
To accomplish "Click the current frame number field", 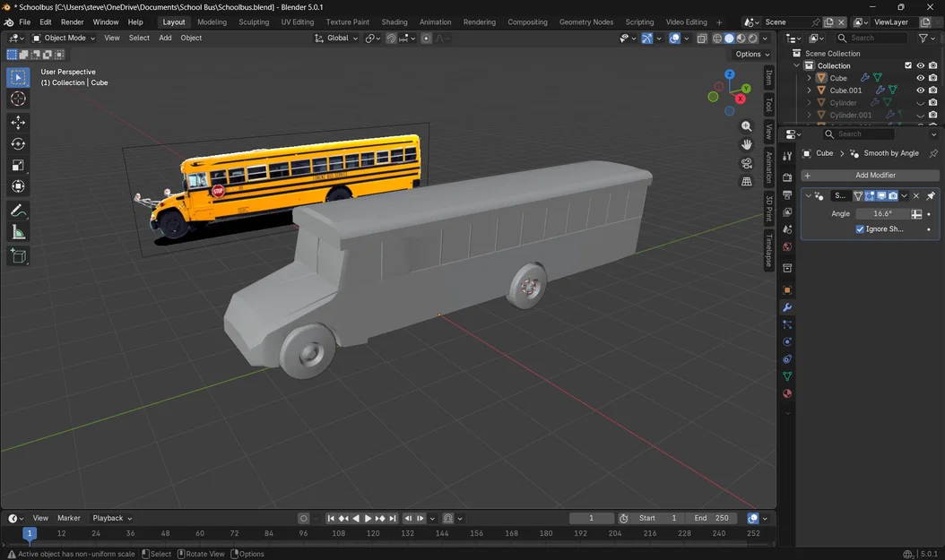I will coord(591,519).
